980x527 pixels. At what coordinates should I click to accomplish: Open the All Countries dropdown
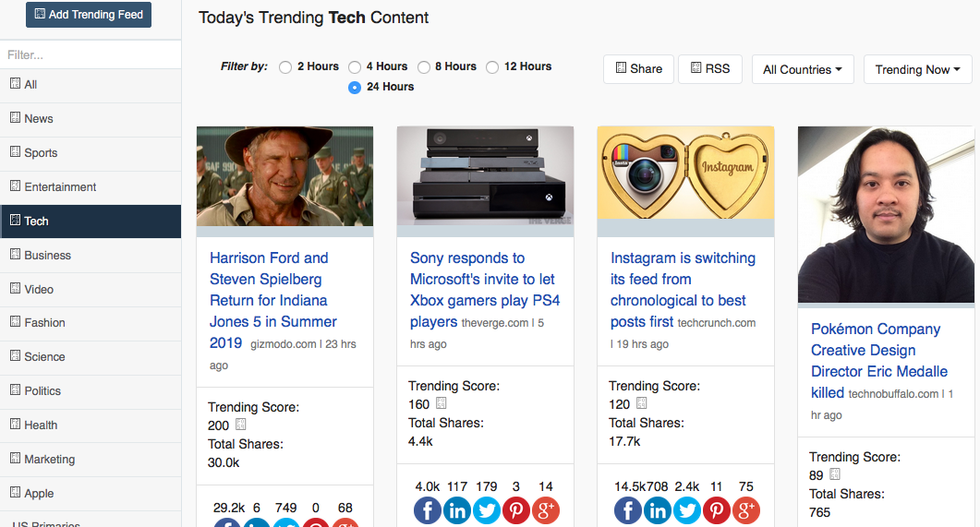(803, 69)
